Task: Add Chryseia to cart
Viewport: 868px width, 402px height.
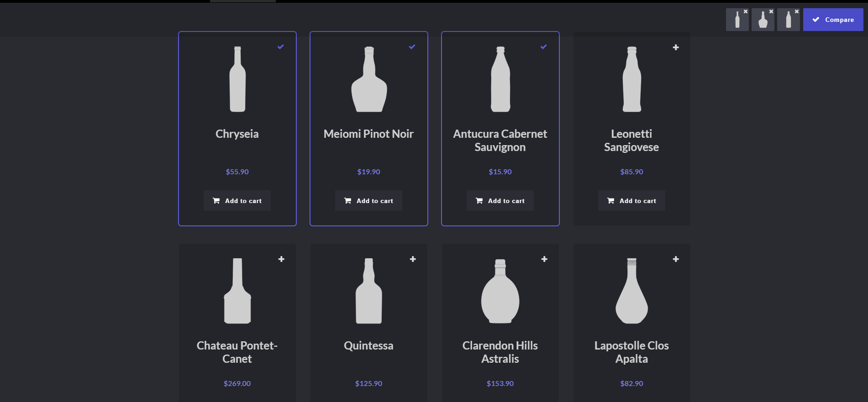Action: (237, 201)
